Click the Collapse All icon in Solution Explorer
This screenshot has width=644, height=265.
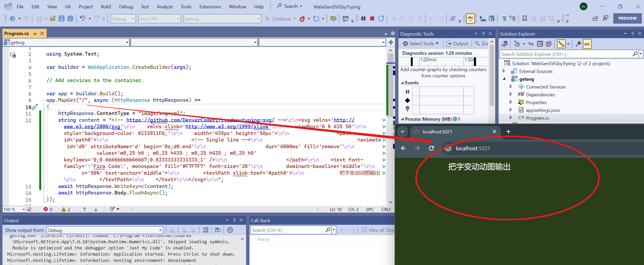[x=540, y=44]
